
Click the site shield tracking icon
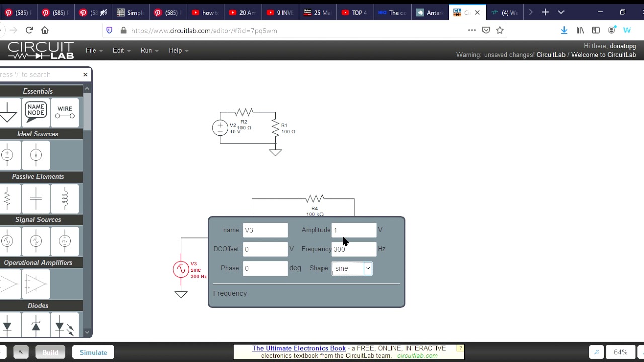(x=109, y=30)
